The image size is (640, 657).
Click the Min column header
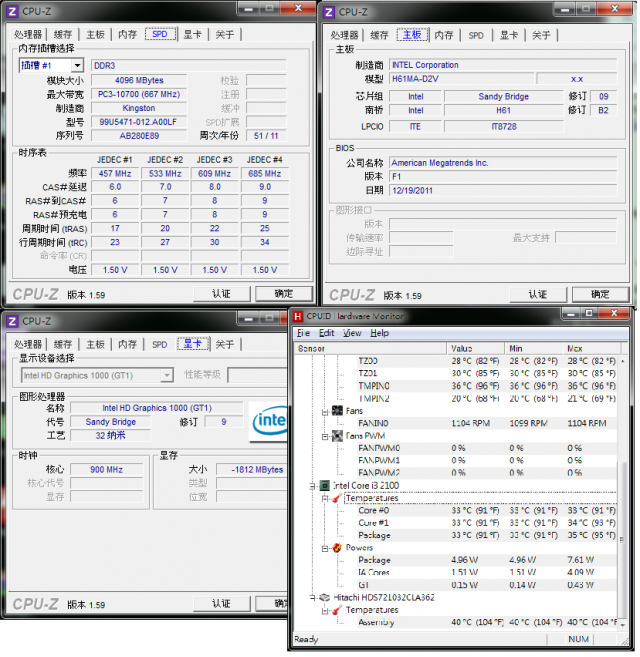[x=534, y=349]
